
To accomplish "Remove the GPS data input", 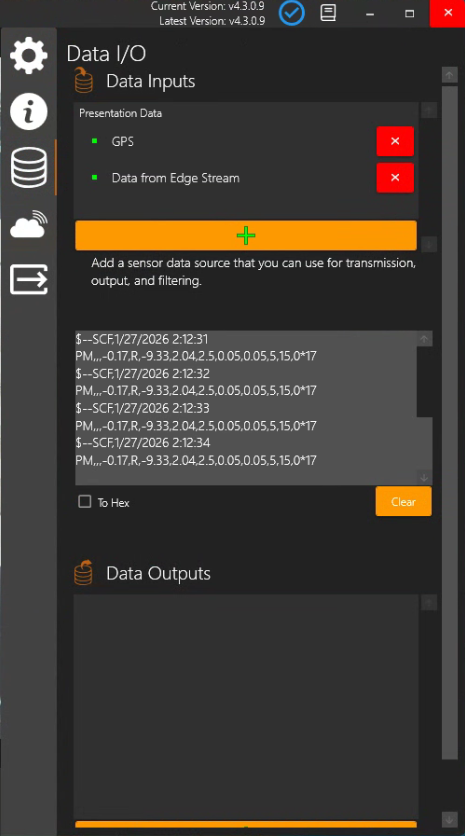I will (395, 141).
